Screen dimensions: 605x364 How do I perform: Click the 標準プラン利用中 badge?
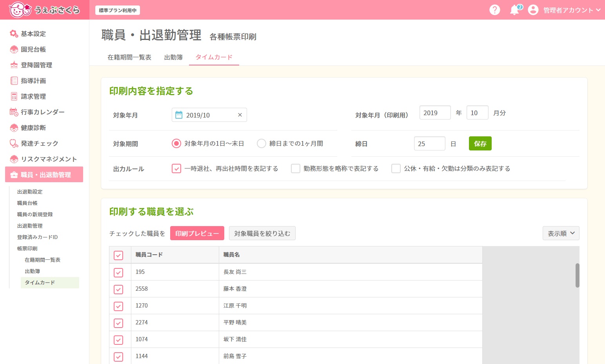tap(118, 10)
